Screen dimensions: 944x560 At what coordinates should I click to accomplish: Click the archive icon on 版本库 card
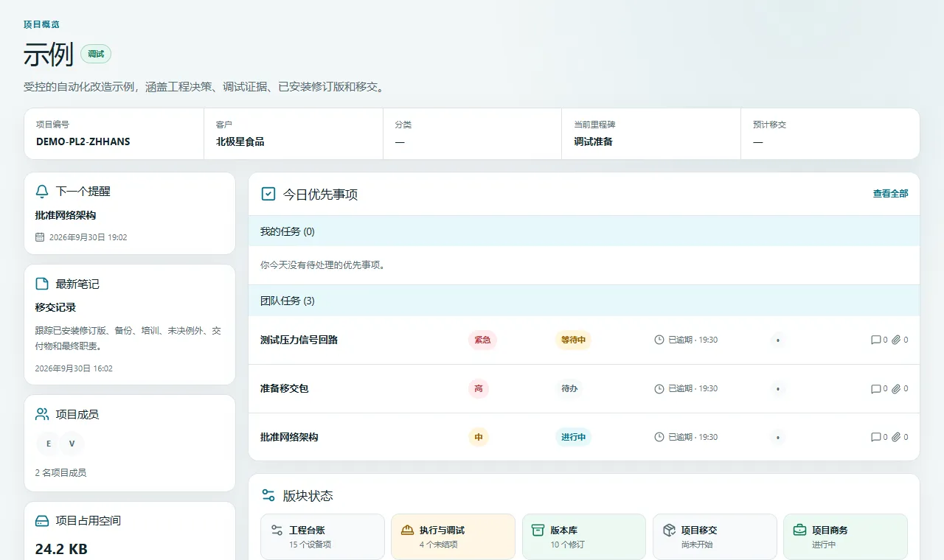click(538, 530)
